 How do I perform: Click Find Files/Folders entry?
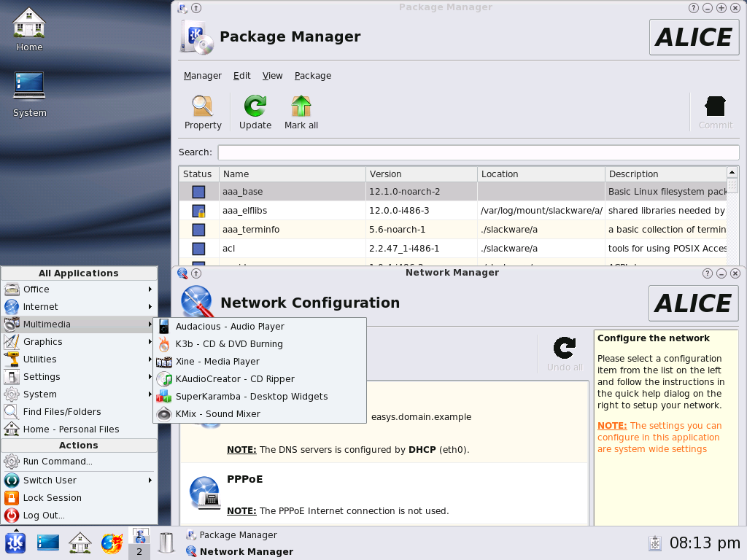pos(79,412)
